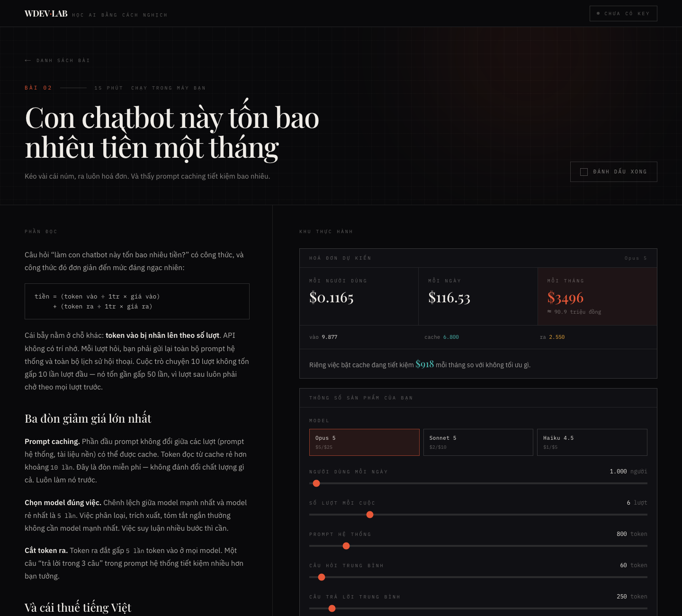This screenshot has height=616, width=682.
Task: Tick the 'Đánh dấu xong' checkbox
Action: [x=584, y=172]
